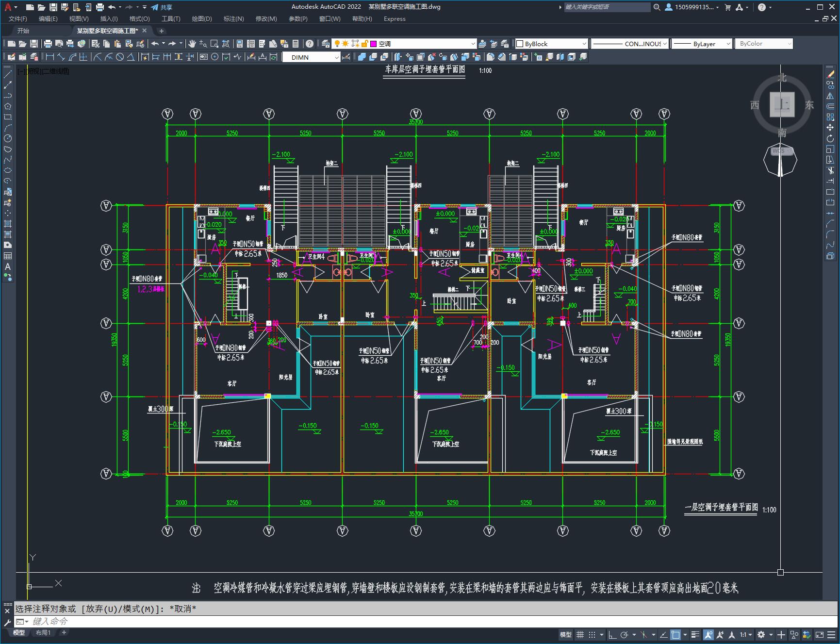
Task: Select the Erase tool in modify toolbar
Action: [830, 74]
